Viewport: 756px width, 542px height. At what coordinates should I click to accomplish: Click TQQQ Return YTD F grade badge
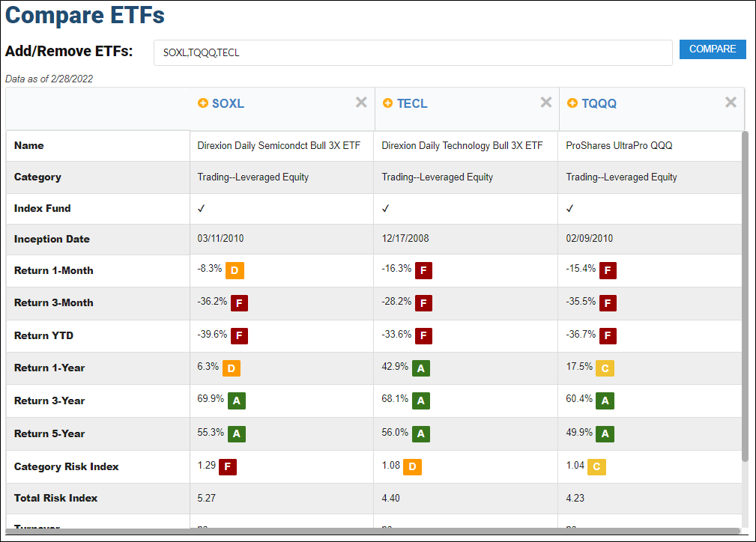tap(608, 336)
